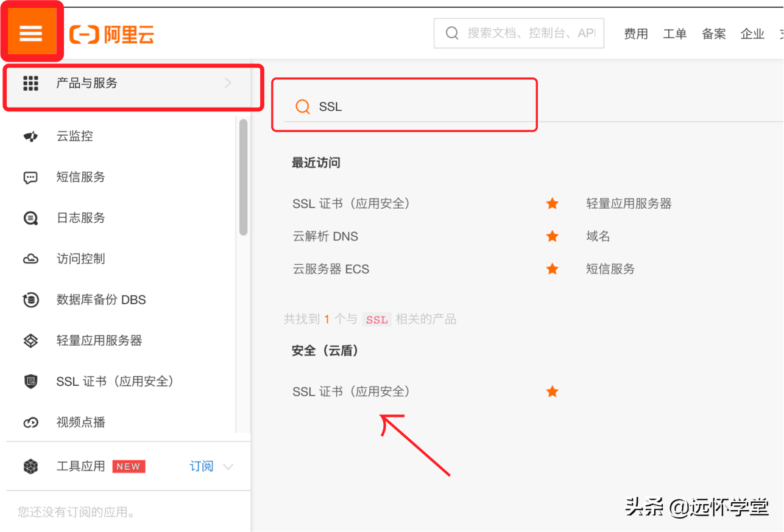The height and width of the screenshot is (532, 784).
Task: Toggle the star next to 域名
Action: (553, 236)
